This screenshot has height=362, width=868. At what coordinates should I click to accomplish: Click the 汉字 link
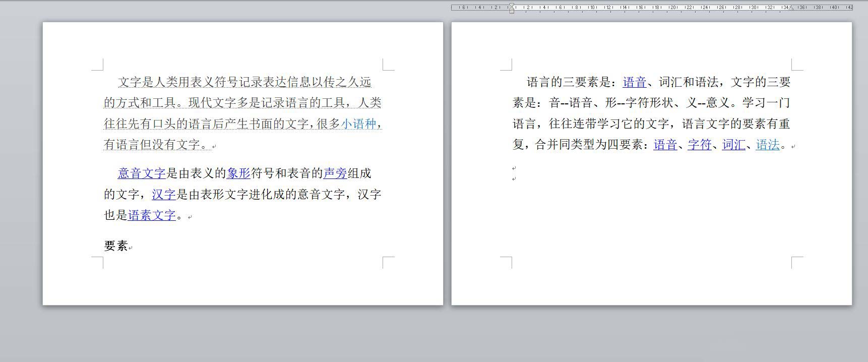pos(163,195)
